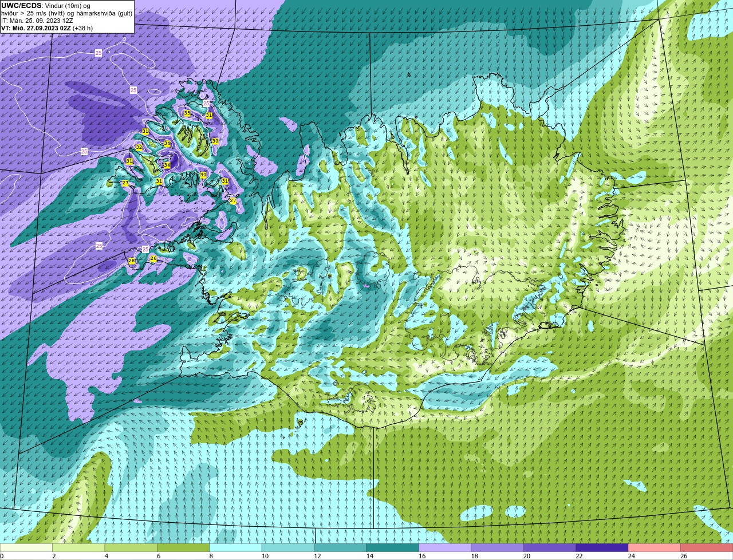Select the 14–16 m/s dark teal legend swatch
The image size is (733, 560).
[x=393, y=547]
